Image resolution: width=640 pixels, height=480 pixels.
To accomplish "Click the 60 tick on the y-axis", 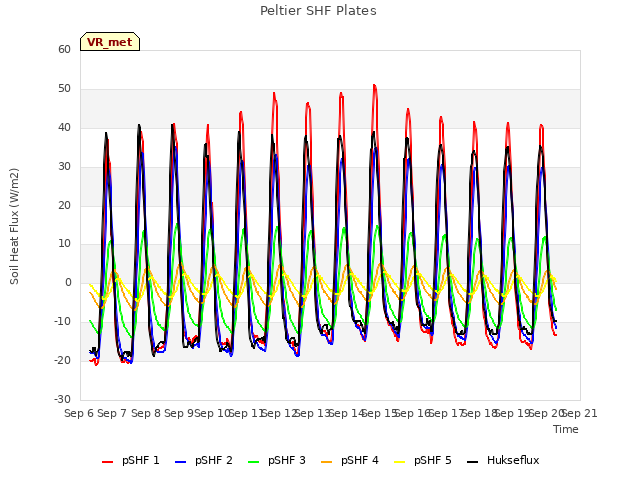I will [64, 49].
